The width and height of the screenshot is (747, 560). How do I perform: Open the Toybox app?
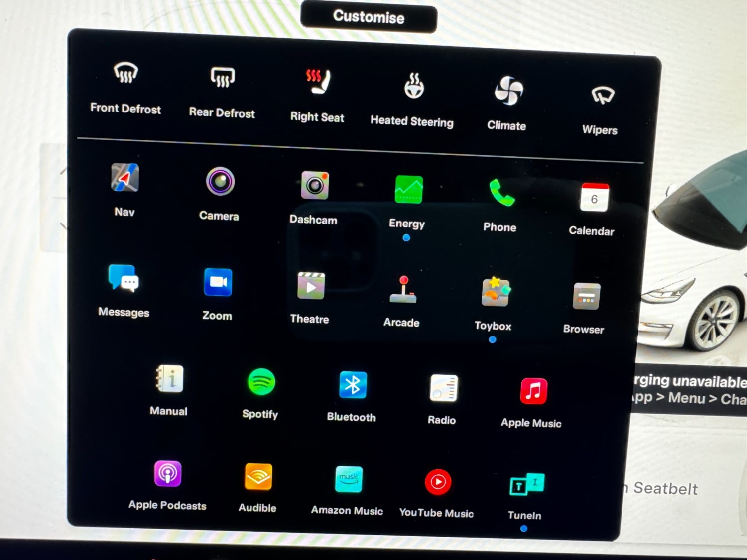coord(495,292)
